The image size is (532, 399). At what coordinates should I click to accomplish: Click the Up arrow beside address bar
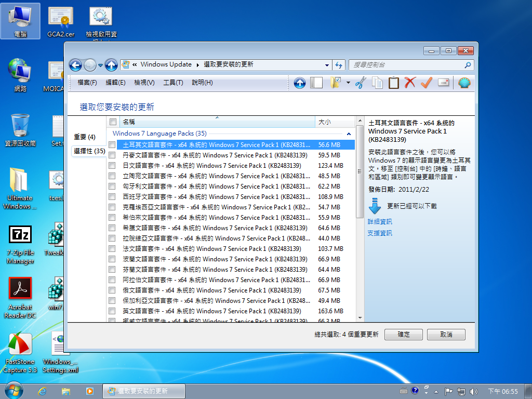(111, 65)
